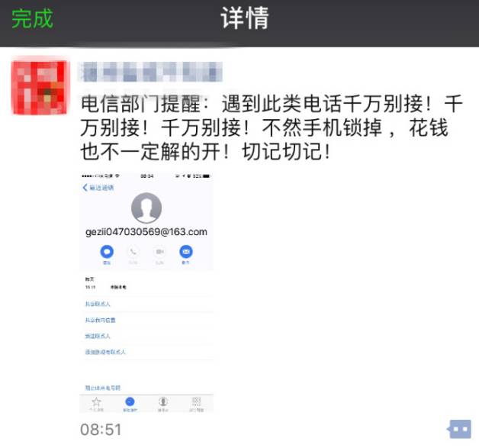
Task: Tap the gezii047030569@163.com address
Action: click(x=146, y=232)
